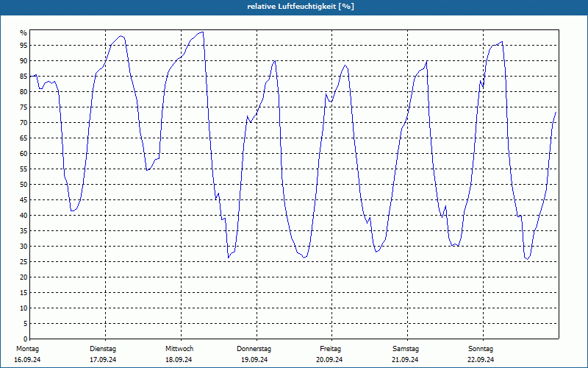Select the 65 y-axis label
Viewport: 588px width, 368px height.
24,138
